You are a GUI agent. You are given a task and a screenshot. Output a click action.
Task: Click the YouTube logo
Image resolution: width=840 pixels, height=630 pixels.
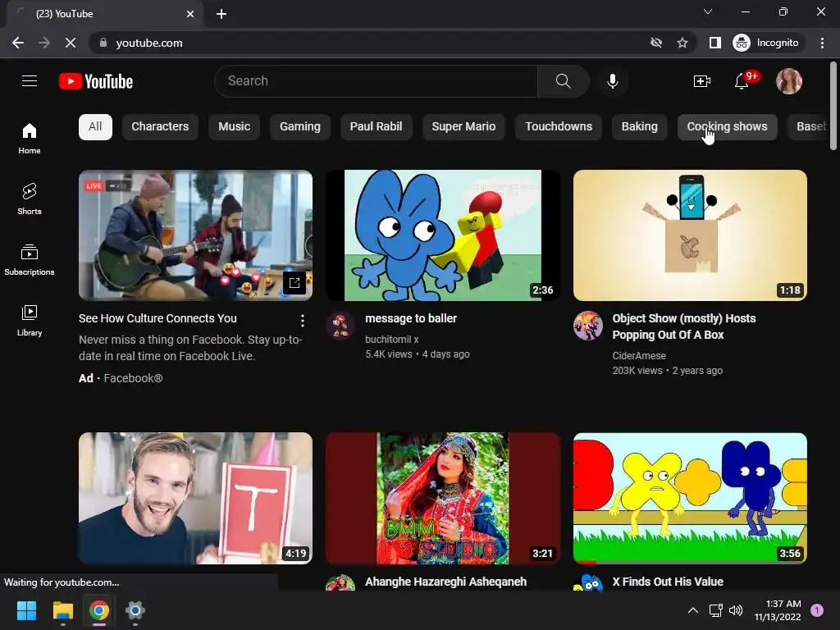tap(96, 81)
